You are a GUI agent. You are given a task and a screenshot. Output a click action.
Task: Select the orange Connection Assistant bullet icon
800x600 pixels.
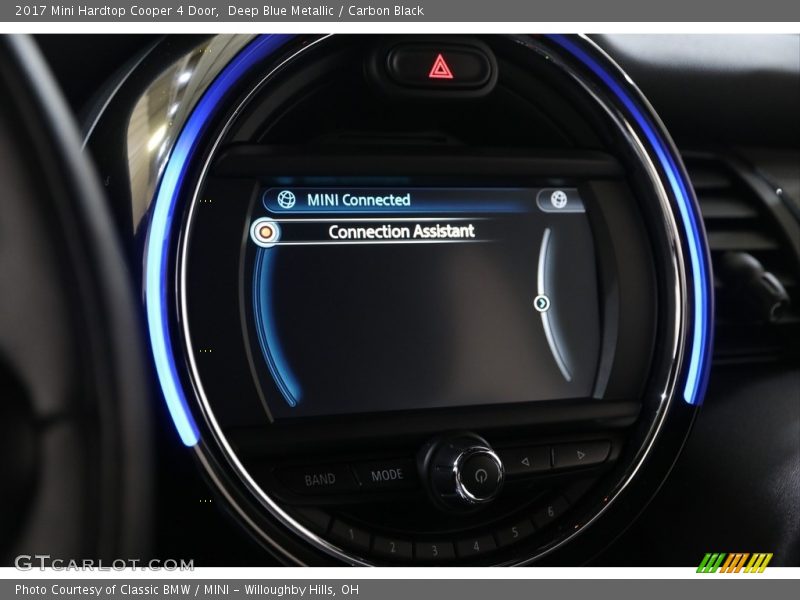click(265, 232)
